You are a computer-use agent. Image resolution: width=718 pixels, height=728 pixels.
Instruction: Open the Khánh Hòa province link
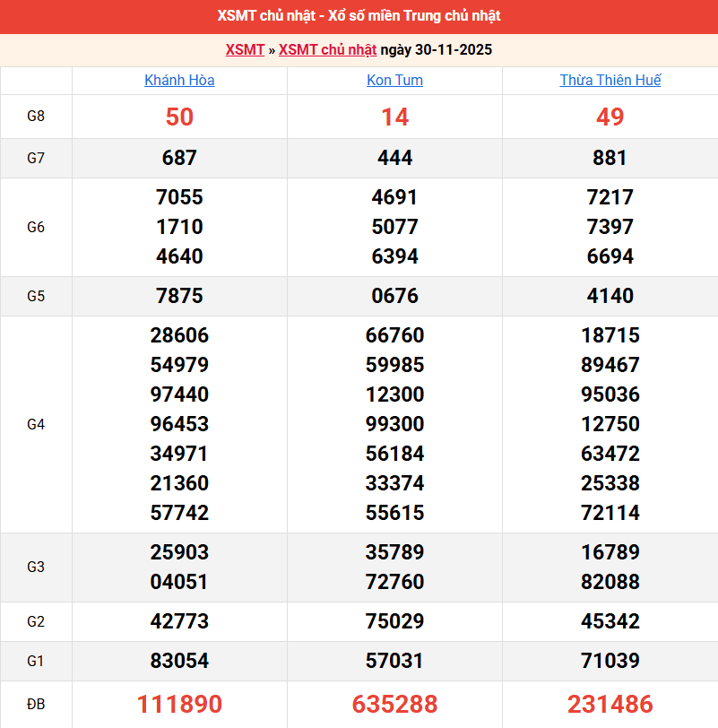(x=179, y=80)
